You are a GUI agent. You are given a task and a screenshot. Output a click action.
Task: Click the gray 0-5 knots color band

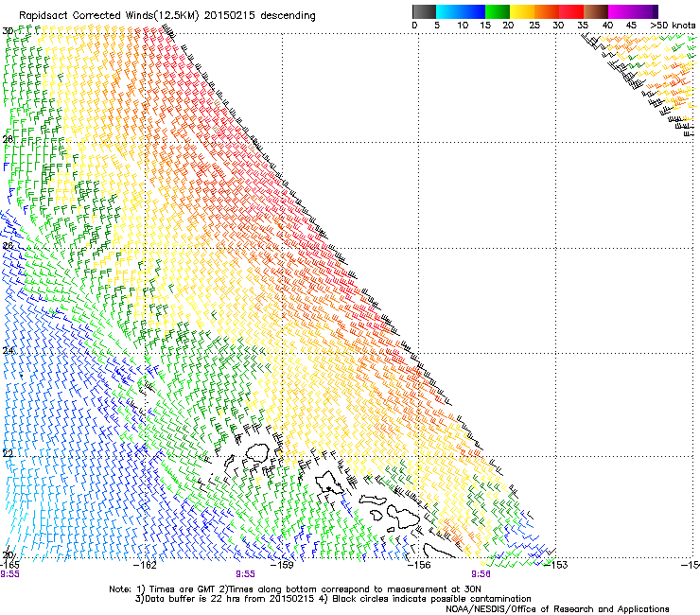[424, 11]
